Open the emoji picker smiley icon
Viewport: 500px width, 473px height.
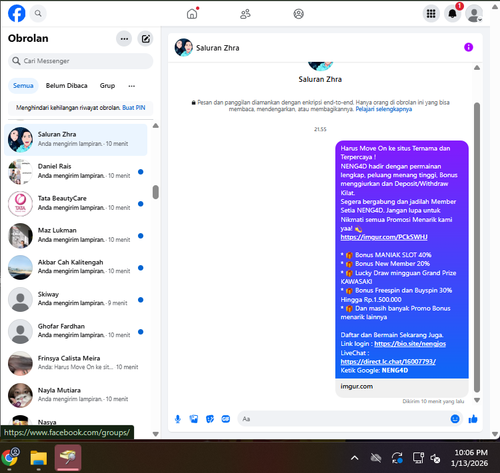point(455,419)
